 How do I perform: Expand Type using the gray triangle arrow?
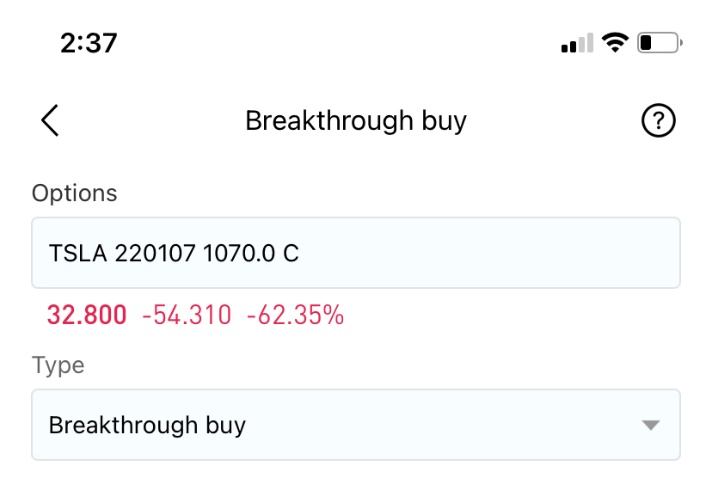[x=650, y=425]
